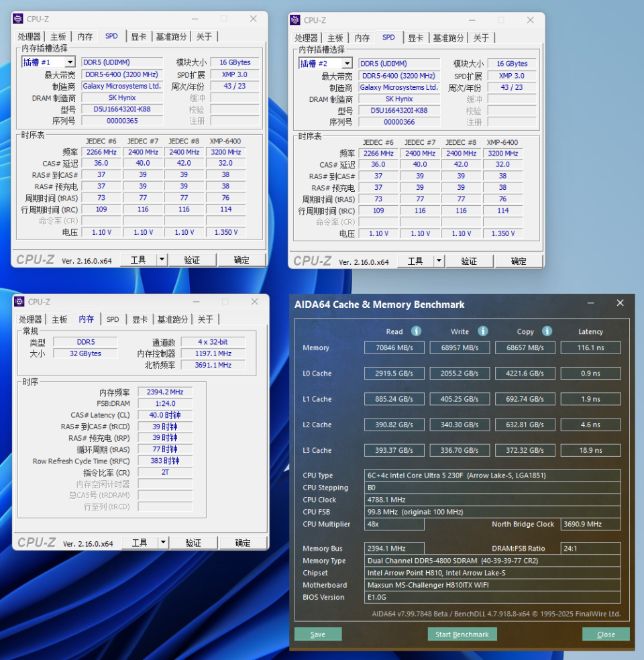Expand 工具 dropdown arrow in slot #1 window
Screen dimensions: 644x660
[x=162, y=260]
